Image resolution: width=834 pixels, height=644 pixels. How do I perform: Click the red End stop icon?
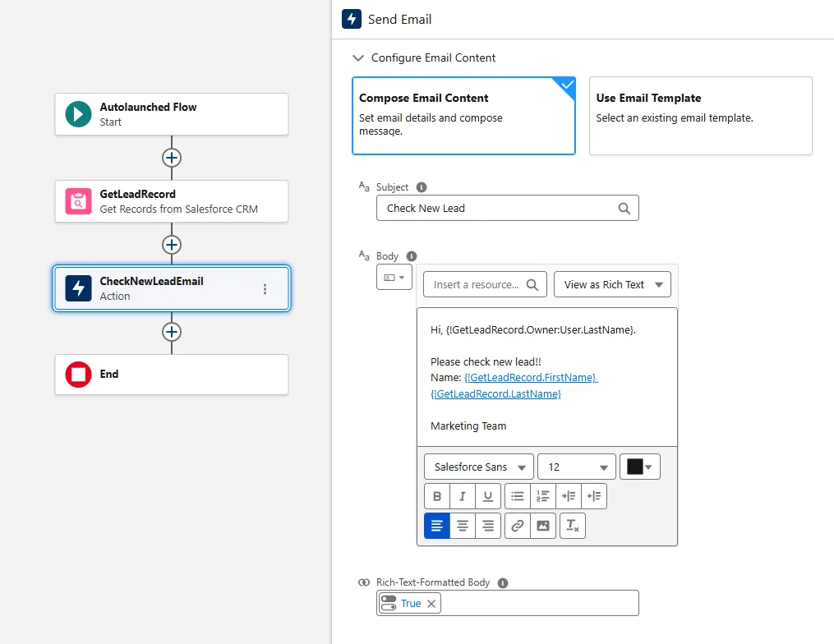[78, 375]
